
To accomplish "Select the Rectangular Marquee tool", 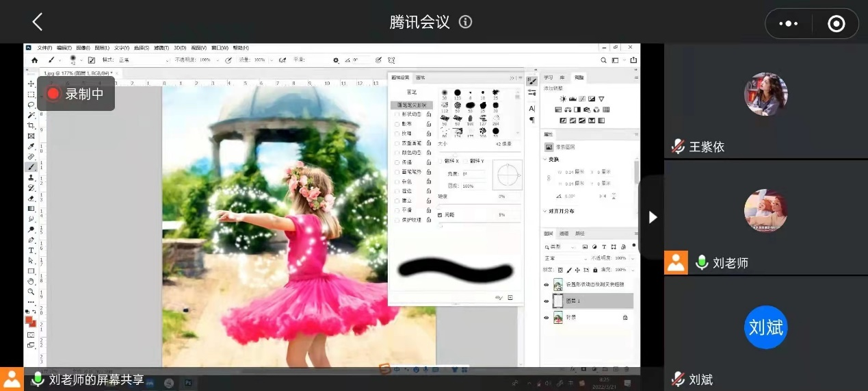I will [31, 94].
